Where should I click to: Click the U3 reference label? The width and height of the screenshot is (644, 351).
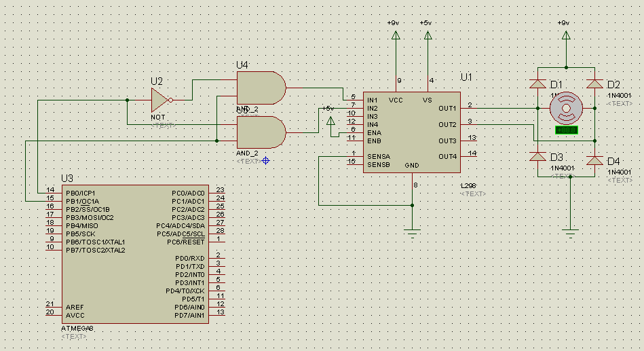pos(67,179)
